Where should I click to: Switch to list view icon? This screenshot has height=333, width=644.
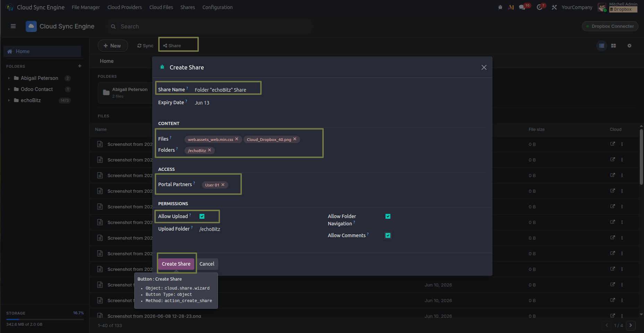tap(602, 46)
